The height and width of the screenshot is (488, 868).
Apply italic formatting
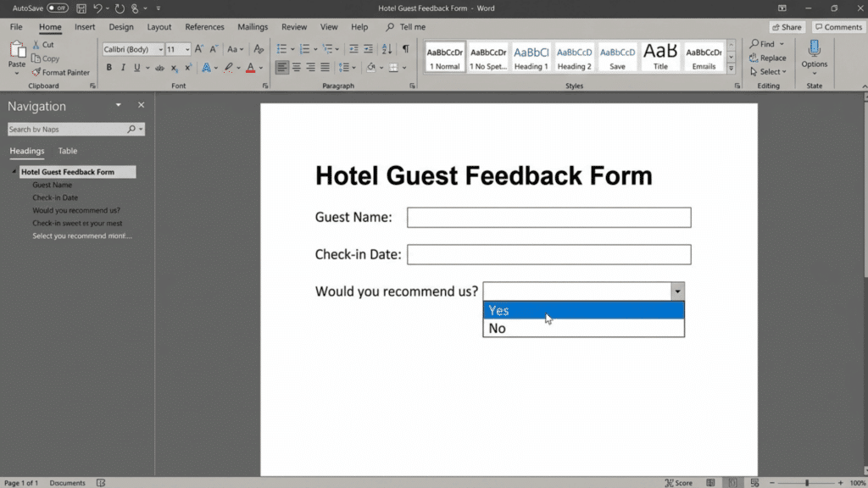pos(124,66)
